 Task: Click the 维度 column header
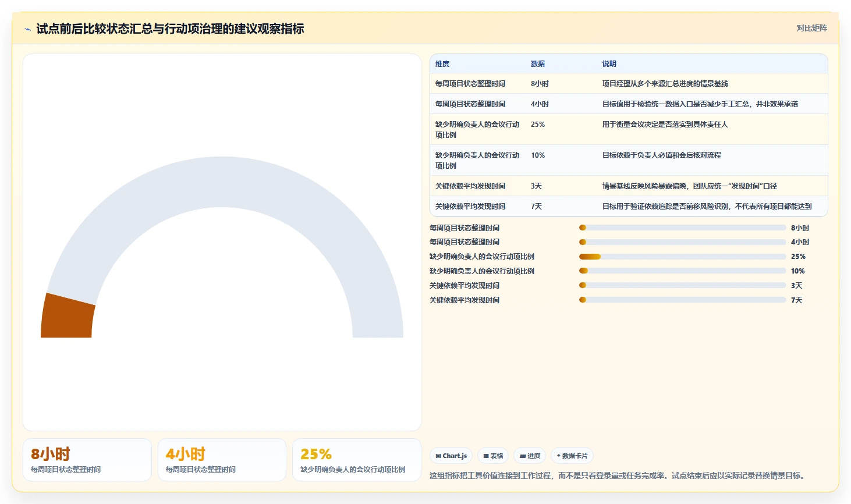[442, 64]
